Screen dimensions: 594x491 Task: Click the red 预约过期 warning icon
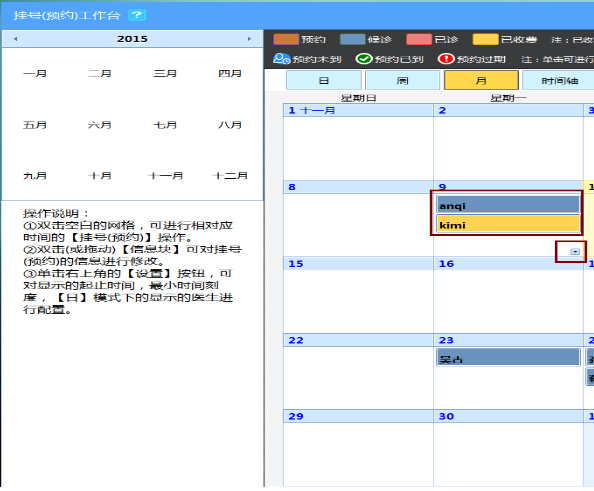pyautogui.click(x=446, y=59)
